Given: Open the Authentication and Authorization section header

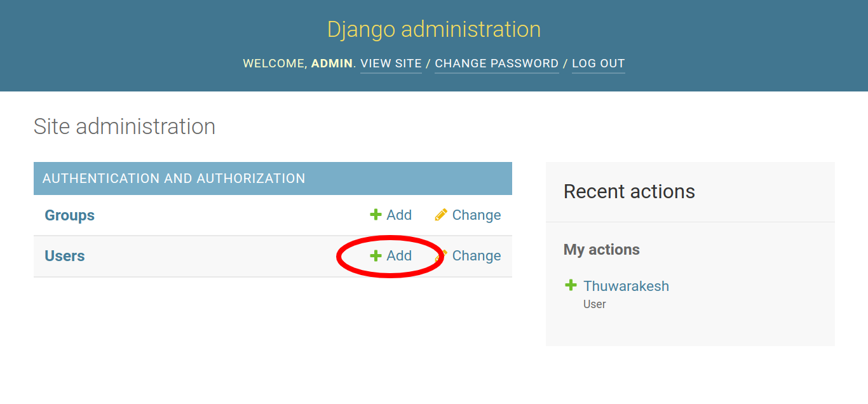Looking at the screenshot, I should point(173,178).
